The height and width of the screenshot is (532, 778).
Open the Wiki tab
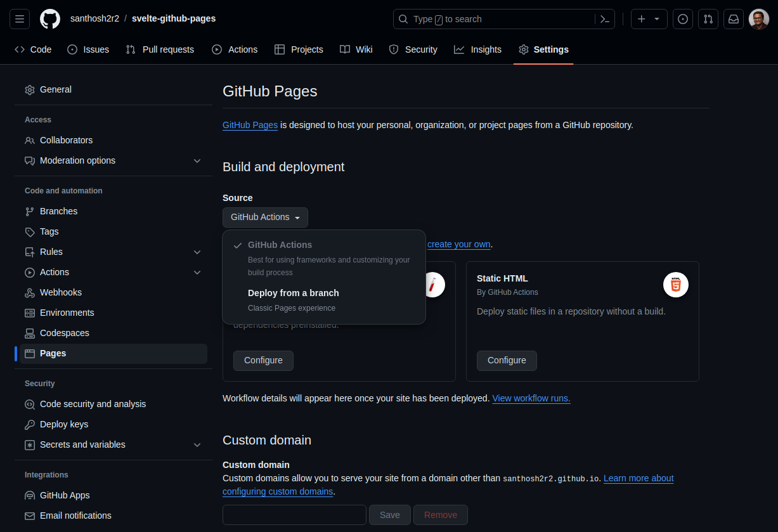(x=356, y=49)
